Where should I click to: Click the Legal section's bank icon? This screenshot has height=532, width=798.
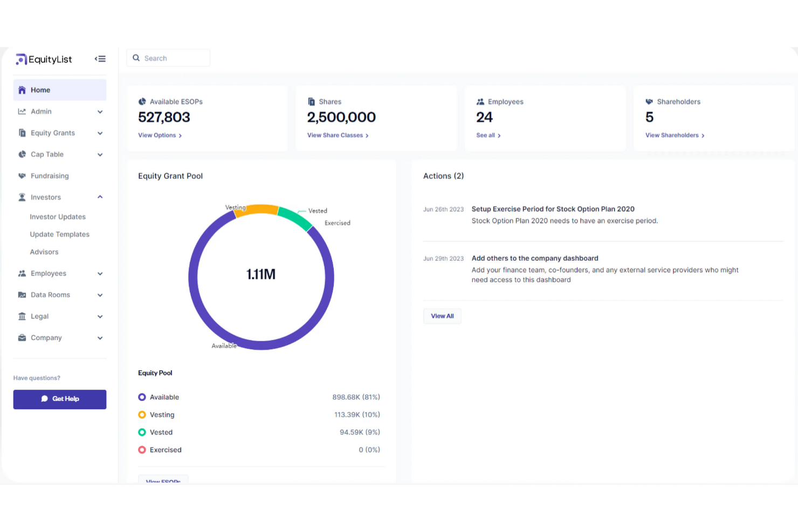(22, 316)
